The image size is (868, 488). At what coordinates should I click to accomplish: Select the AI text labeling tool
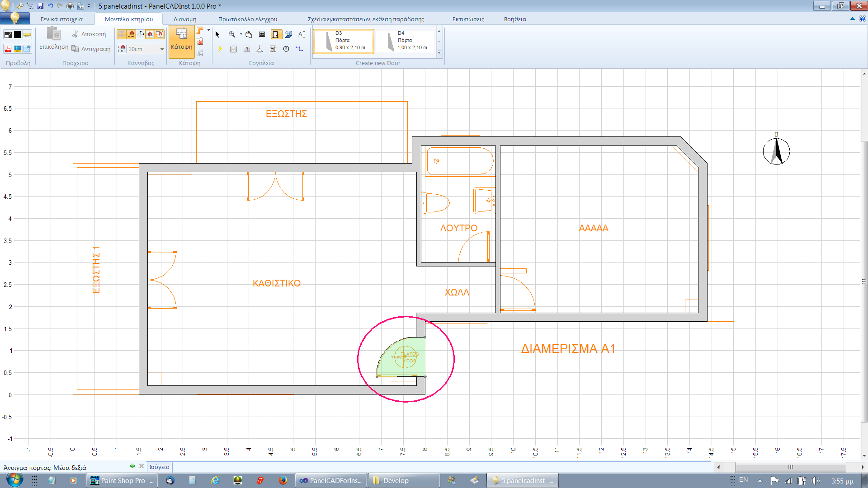click(302, 34)
